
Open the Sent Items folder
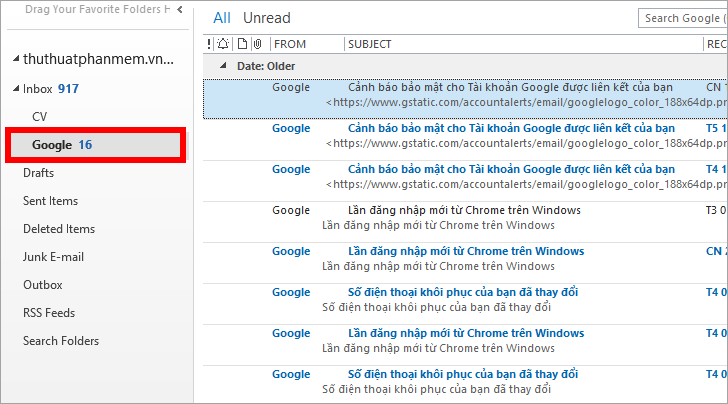click(51, 201)
